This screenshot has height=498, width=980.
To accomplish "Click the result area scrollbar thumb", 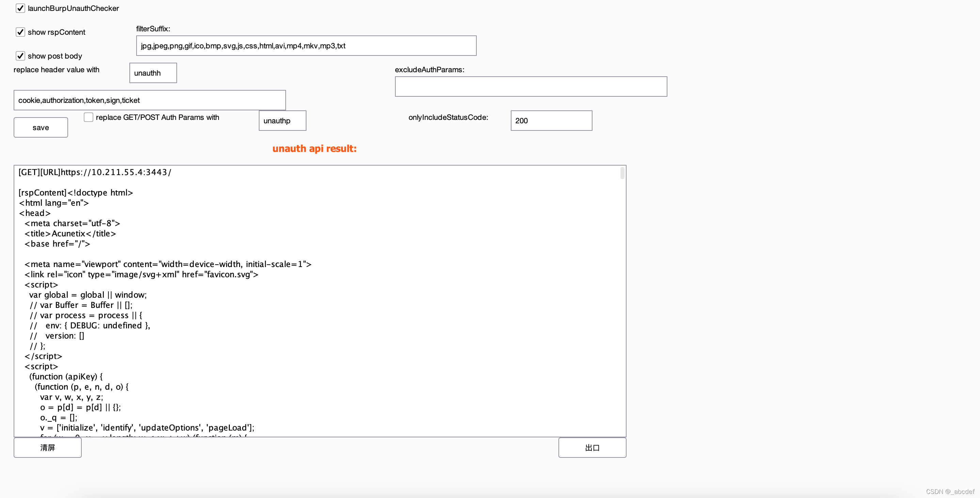I will [622, 173].
